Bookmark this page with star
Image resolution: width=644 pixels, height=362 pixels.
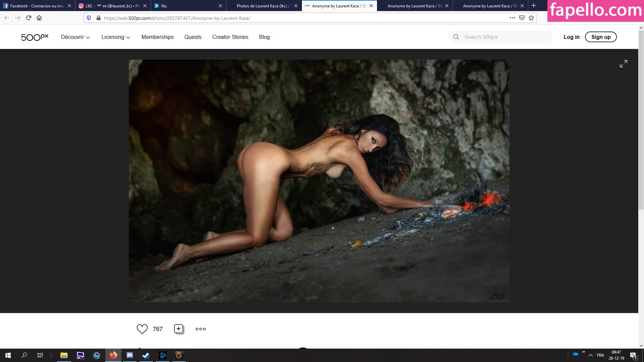pos(531,18)
